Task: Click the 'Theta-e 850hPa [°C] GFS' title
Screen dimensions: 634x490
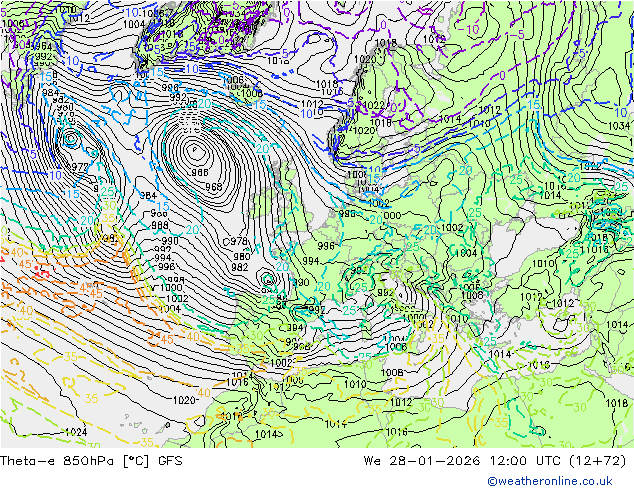Action: [x=91, y=461]
